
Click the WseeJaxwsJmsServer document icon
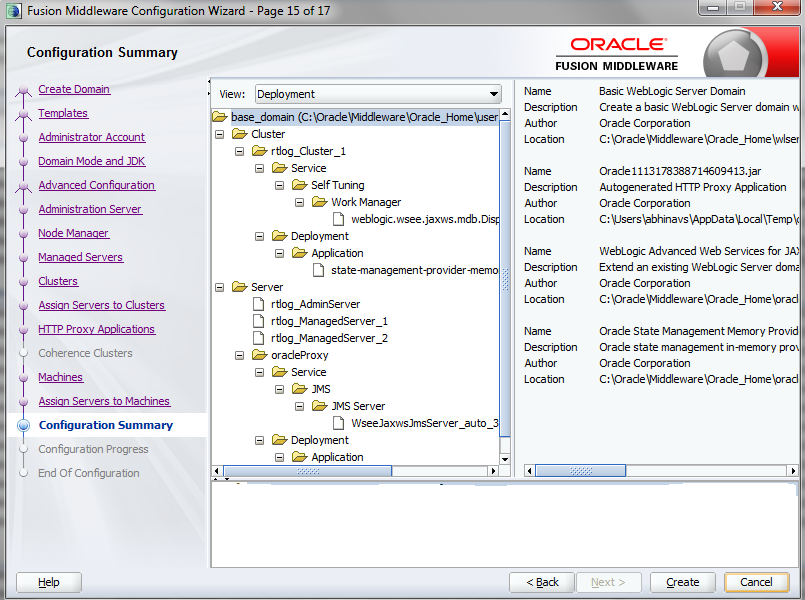(340, 423)
